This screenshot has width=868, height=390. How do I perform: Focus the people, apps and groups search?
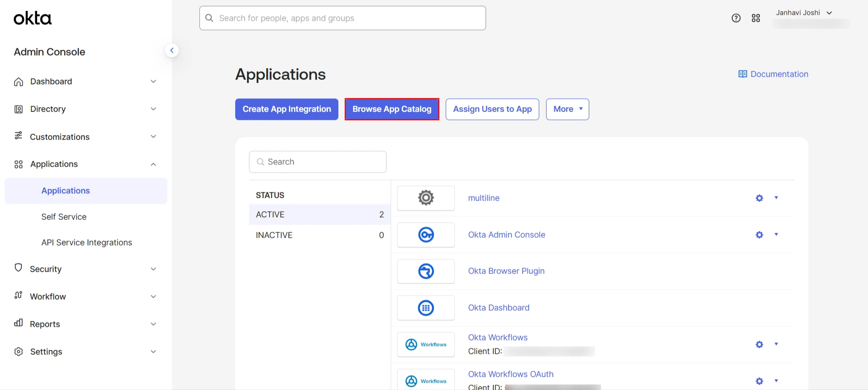point(343,18)
